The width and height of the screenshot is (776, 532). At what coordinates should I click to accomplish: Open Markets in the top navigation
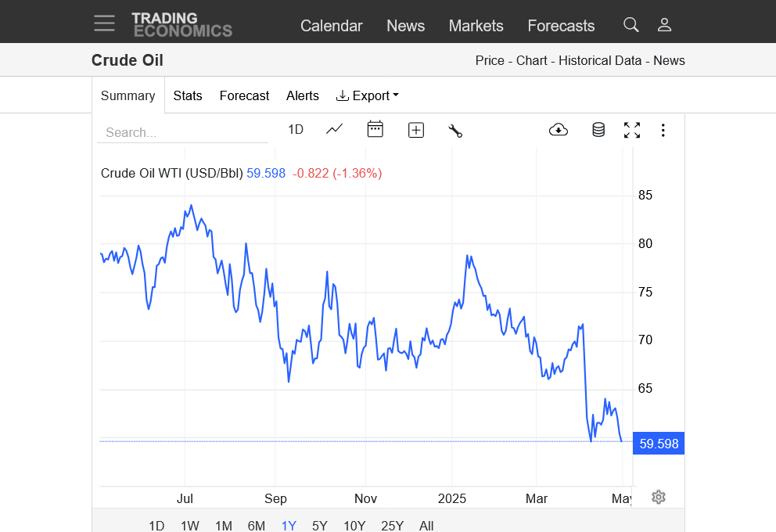click(476, 26)
